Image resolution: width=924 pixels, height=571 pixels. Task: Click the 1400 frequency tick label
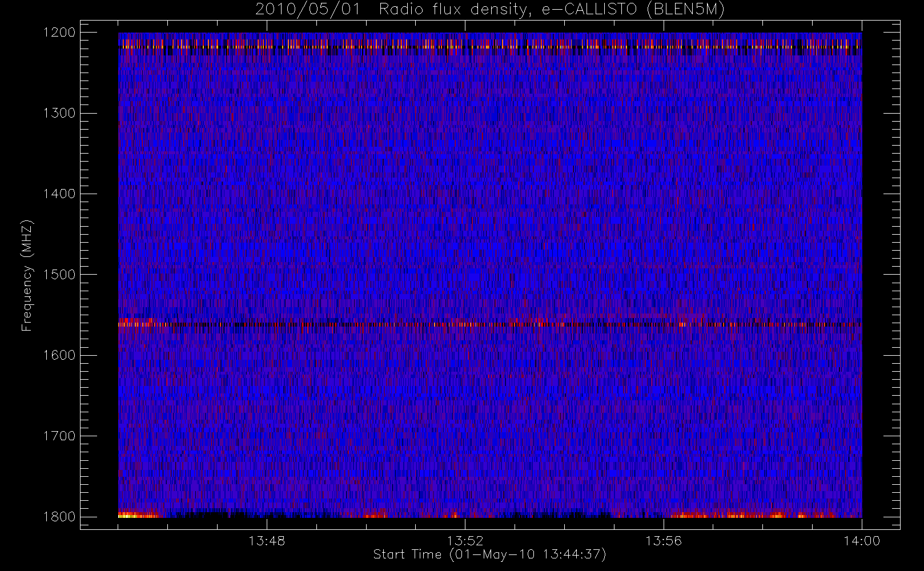(x=60, y=194)
